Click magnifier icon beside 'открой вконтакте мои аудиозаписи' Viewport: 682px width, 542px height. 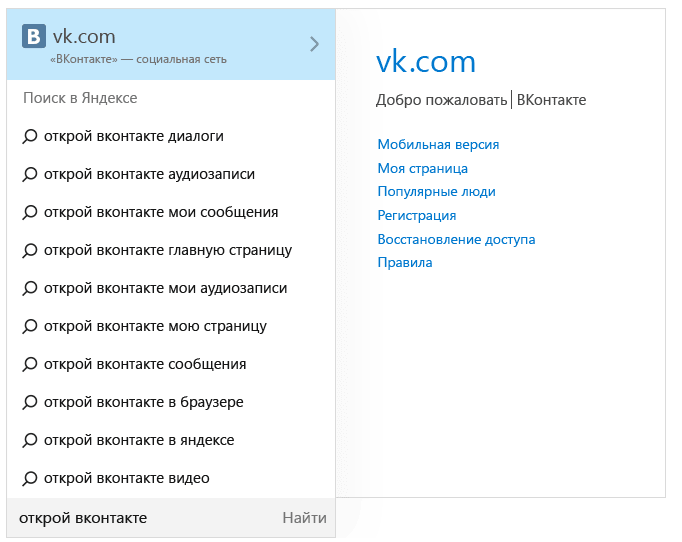(30, 288)
